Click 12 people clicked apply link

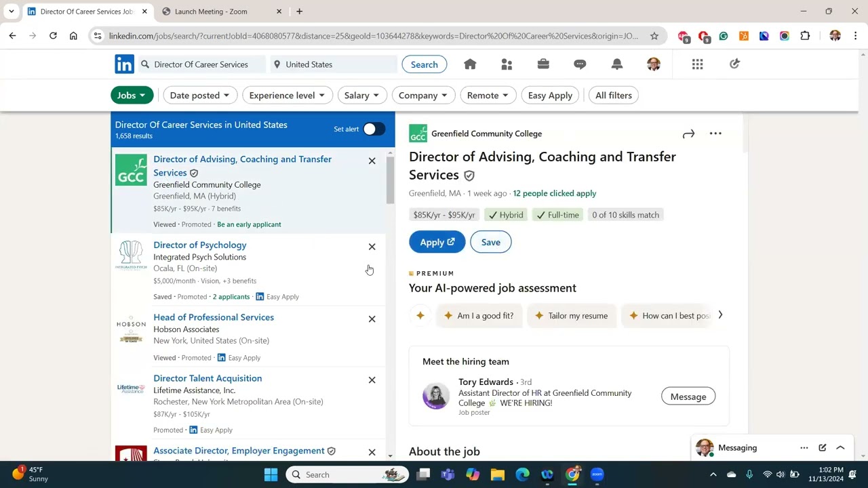[555, 193]
